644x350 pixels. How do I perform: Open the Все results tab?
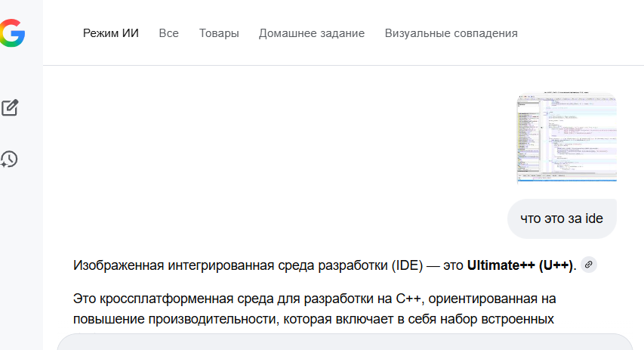[x=168, y=33]
